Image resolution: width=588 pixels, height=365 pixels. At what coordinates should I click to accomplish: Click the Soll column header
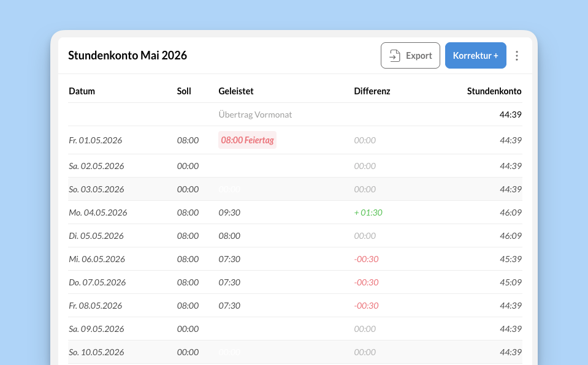click(x=184, y=91)
